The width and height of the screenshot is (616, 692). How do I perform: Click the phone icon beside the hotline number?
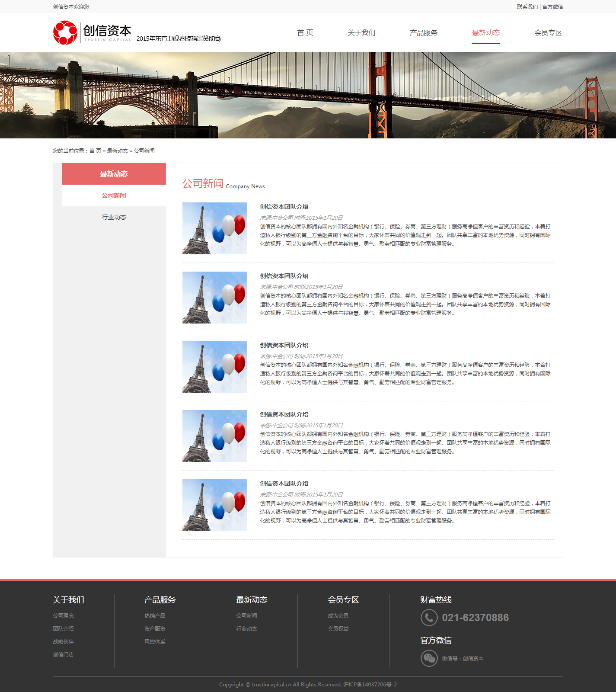click(x=429, y=618)
